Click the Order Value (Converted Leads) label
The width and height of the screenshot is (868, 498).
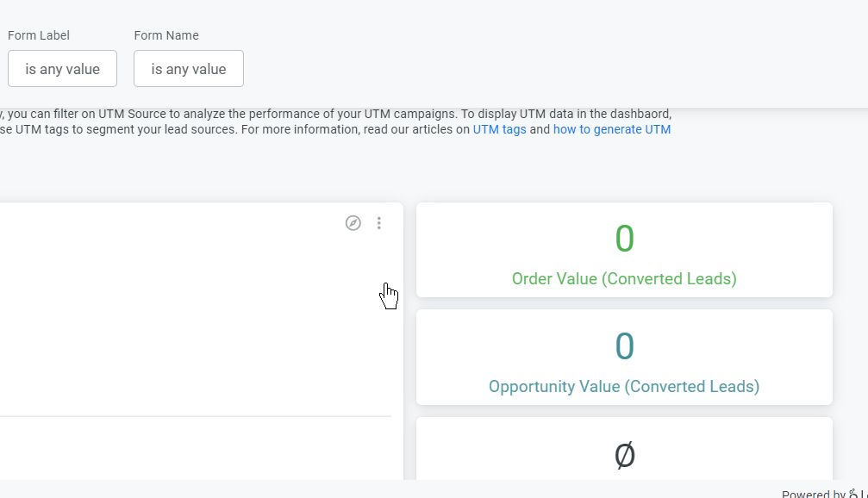[624, 279]
